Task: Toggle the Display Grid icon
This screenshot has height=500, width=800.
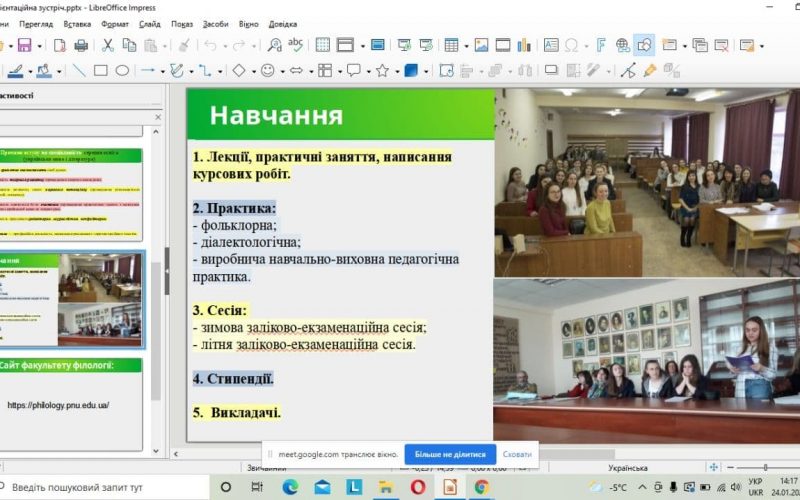Action: pyautogui.click(x=322, y=45)
